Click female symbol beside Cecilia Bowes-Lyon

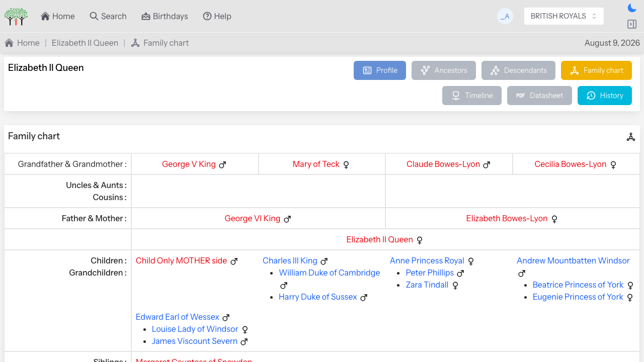tap(613, 164)
